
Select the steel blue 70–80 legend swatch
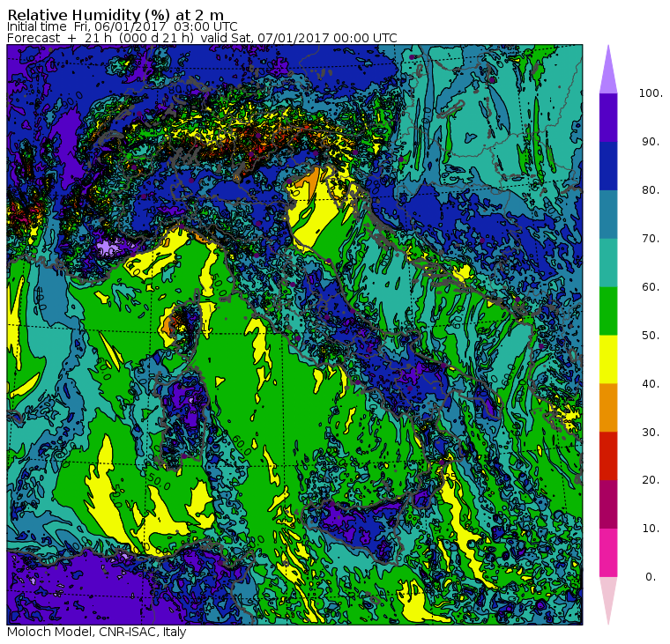[x=608, y=214]
